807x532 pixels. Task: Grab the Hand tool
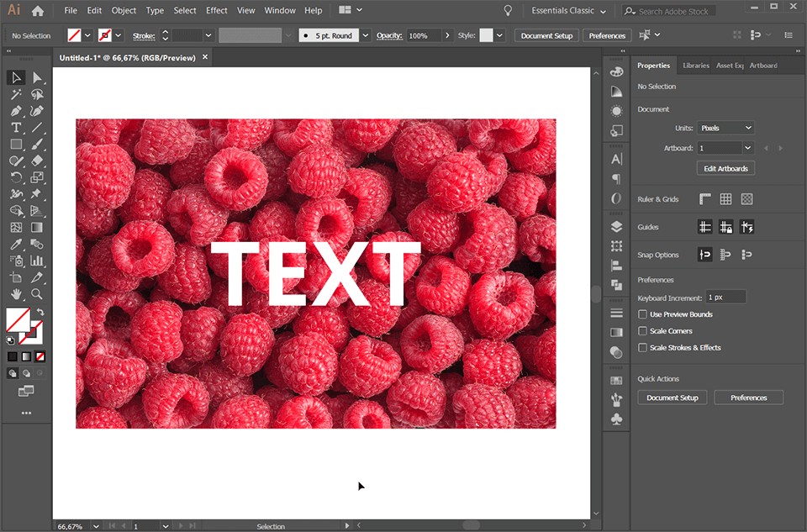tap(15, 294)
